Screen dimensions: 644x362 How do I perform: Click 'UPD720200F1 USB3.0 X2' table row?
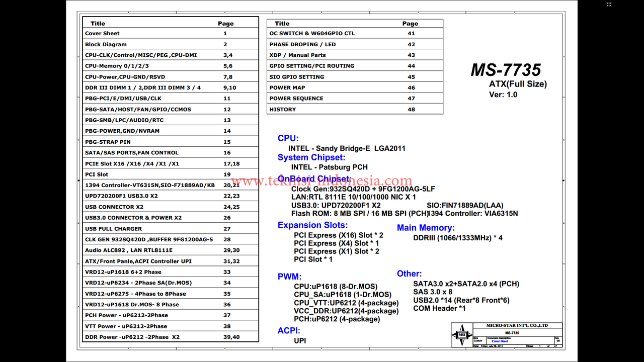pos(171,196)
